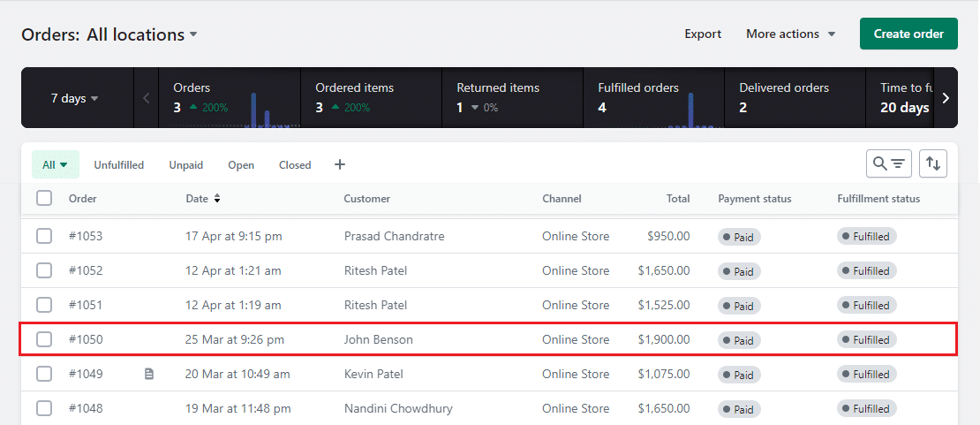
Task: Select the checkbox for order #1050
Action: click(x=44, y=339)
